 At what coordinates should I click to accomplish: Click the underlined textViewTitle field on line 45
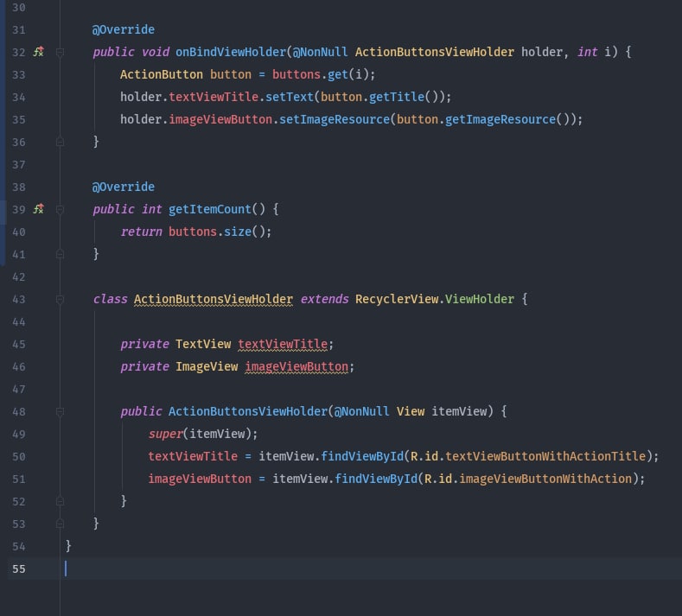click(283, 345)
